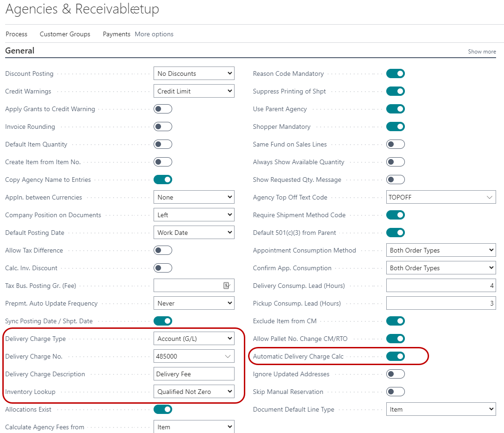Image resolution: width=504 pixels, height=433 pixels.
Task: Open Discount Posting dropdown
Action: pyautogui.click(x=194, y=73)
